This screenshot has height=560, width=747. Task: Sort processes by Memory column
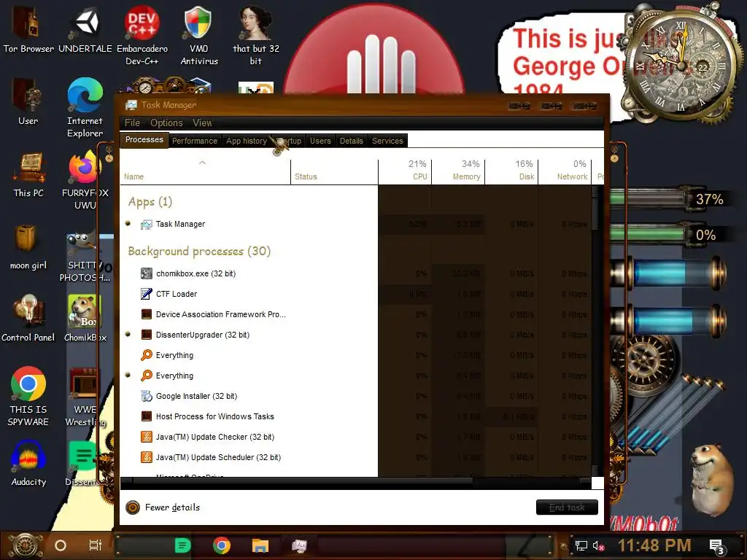coord(458,171)
